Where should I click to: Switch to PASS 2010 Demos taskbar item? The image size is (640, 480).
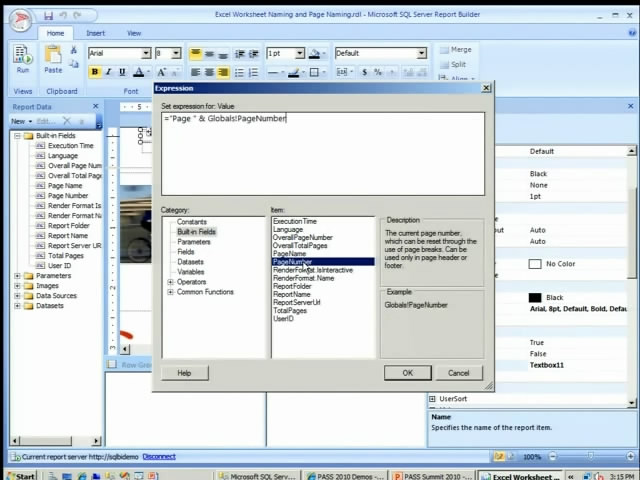coord(344,476)
